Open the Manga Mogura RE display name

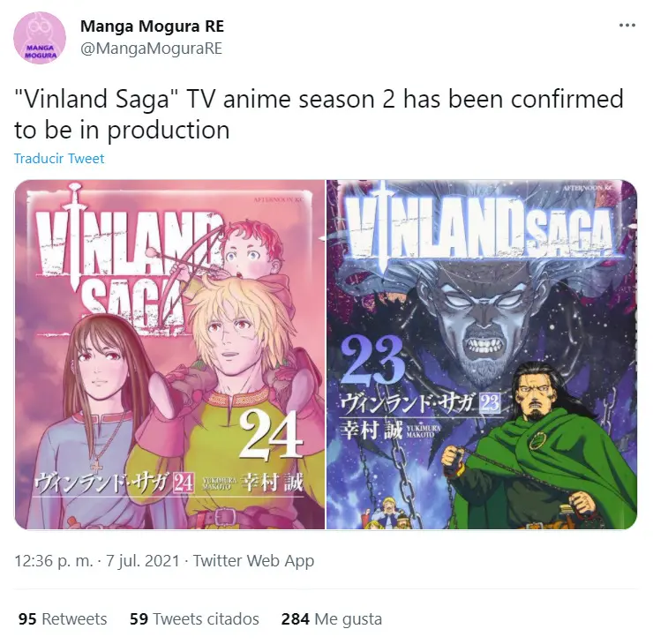(152, 26)
